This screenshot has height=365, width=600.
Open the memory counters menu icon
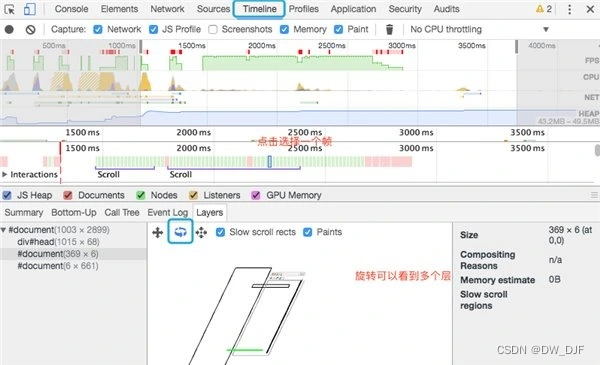(594, 195)
